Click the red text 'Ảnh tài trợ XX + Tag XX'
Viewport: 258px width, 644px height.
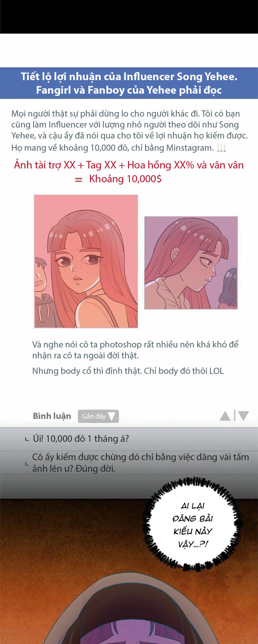click(65, 165)
